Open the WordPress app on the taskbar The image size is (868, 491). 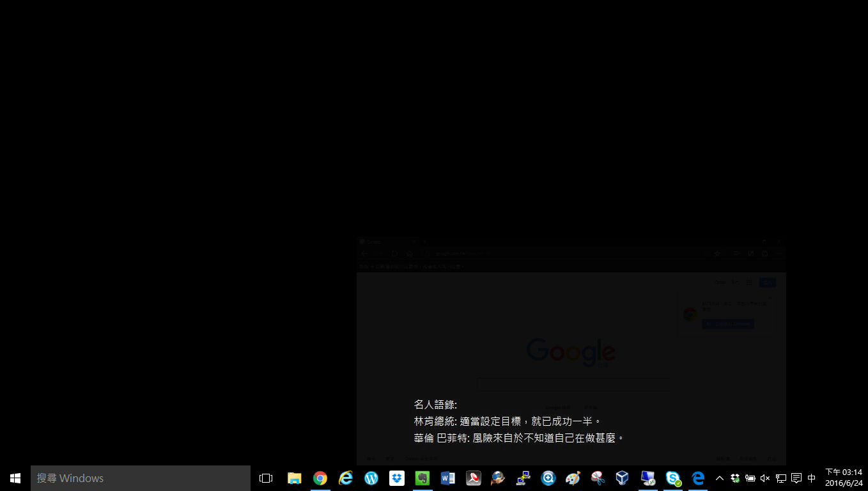371,478
